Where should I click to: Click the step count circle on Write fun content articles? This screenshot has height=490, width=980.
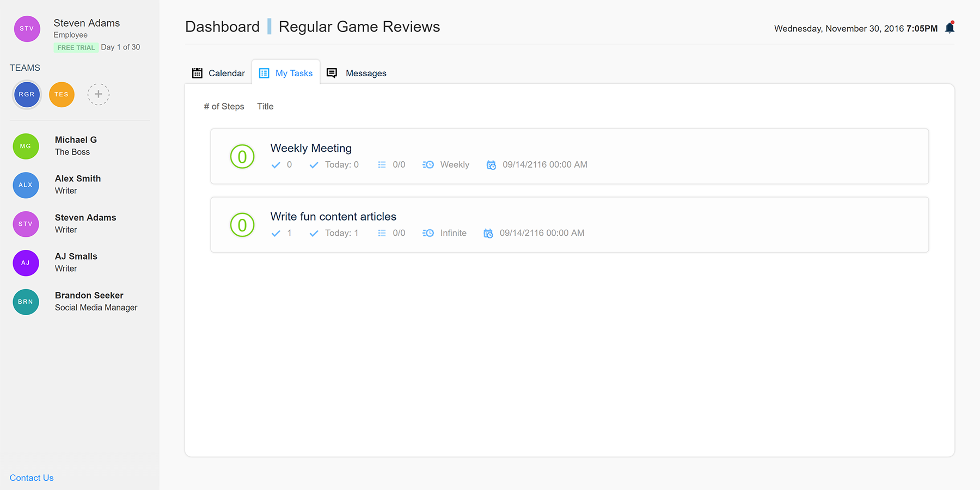pyautogui.click(x=242, y=225)
